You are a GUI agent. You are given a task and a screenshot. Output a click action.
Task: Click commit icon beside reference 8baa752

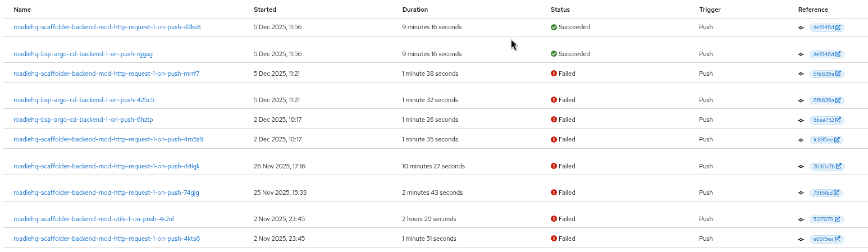[801, 120]
